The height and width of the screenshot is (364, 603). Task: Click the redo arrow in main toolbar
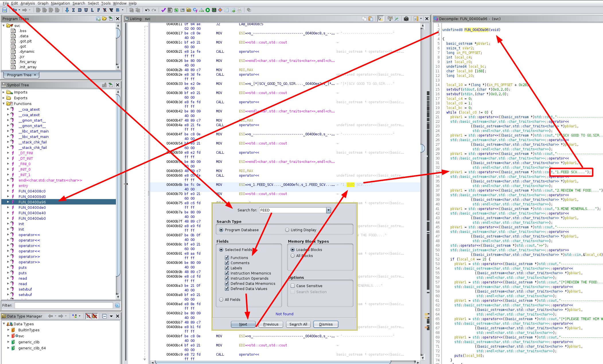tap(154, 10)
